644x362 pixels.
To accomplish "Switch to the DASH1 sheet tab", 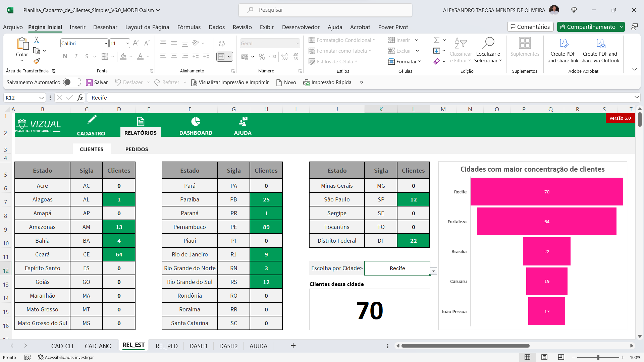I will coord(198,346).
